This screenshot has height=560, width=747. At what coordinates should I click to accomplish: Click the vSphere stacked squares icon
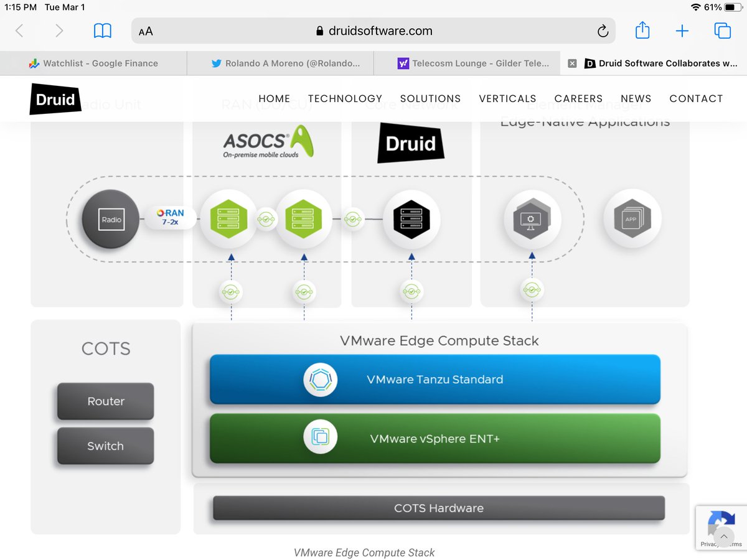click(320, 436)
